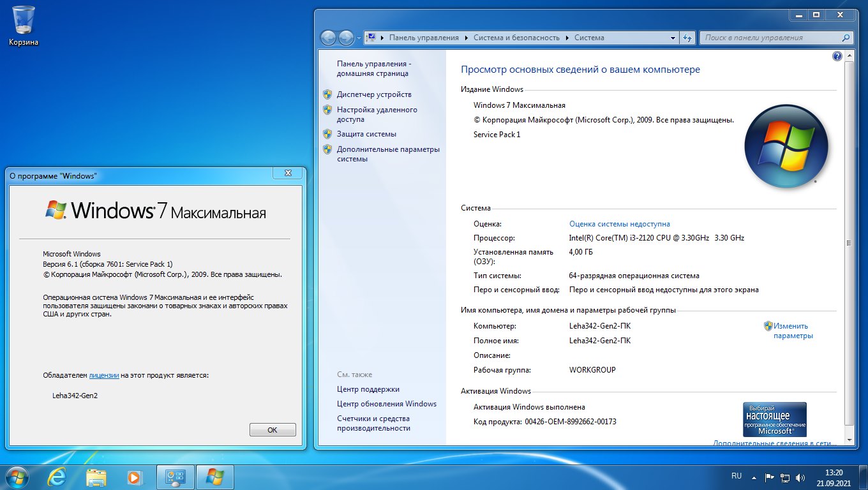
Task: Launch Internet Explorer from the taskbar
Action: point(58,477)
